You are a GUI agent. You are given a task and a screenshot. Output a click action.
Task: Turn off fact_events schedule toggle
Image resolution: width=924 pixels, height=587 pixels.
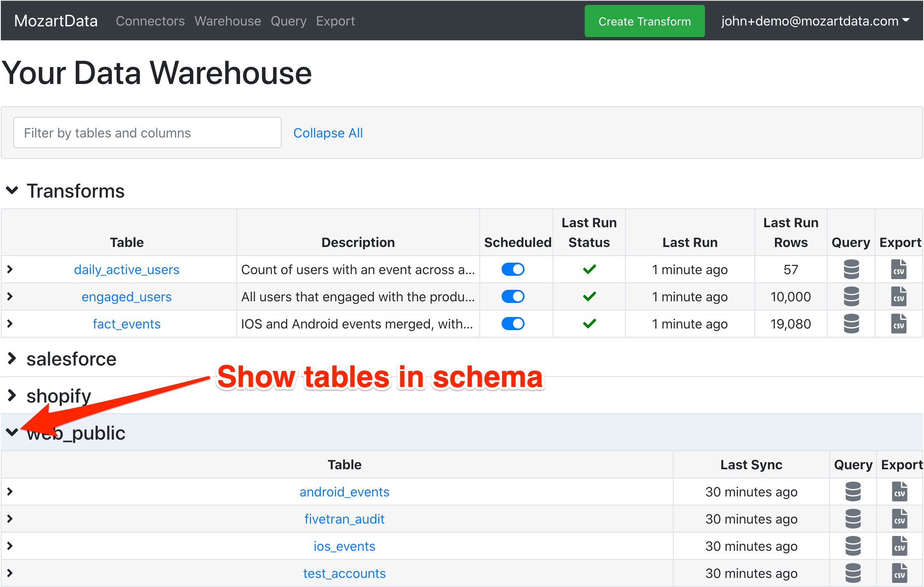(513, 324)
